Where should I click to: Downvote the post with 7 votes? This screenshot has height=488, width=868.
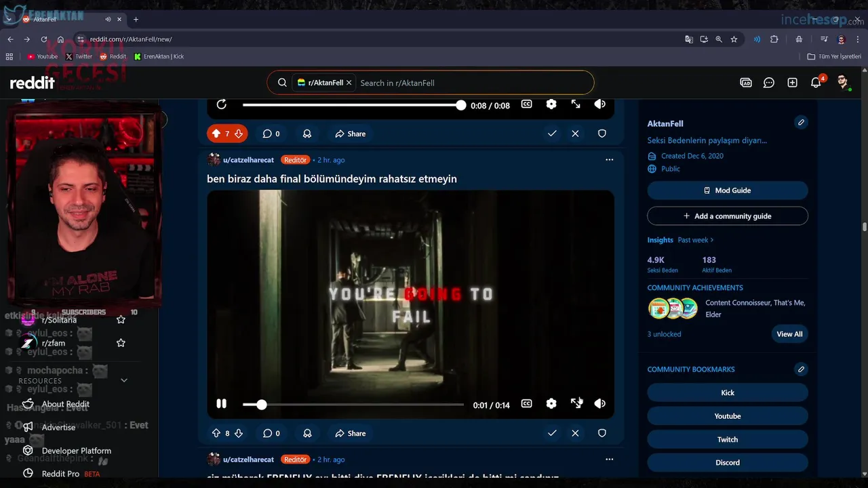tap(239, 134)
